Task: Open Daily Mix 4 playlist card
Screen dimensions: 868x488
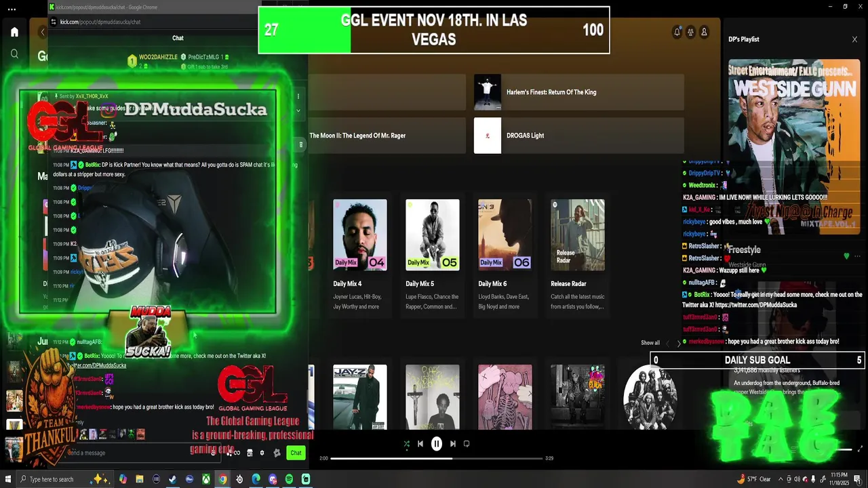Action: (x=360, y=255)
